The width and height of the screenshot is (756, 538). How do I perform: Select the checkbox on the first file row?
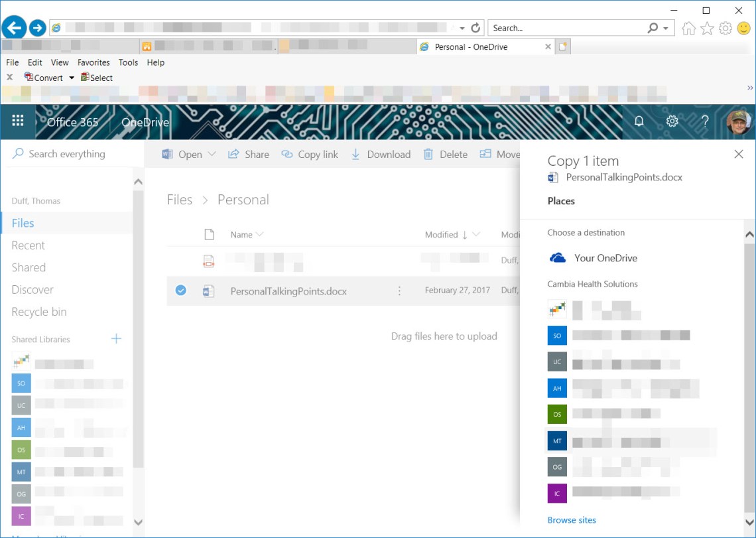click(x=180, y=260)
